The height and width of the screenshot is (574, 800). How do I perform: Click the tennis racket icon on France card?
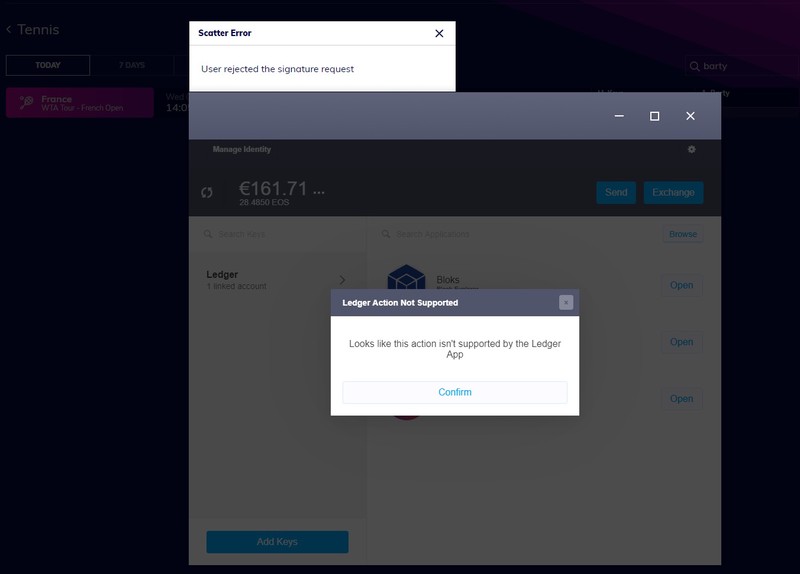click(x=26, y=103)
